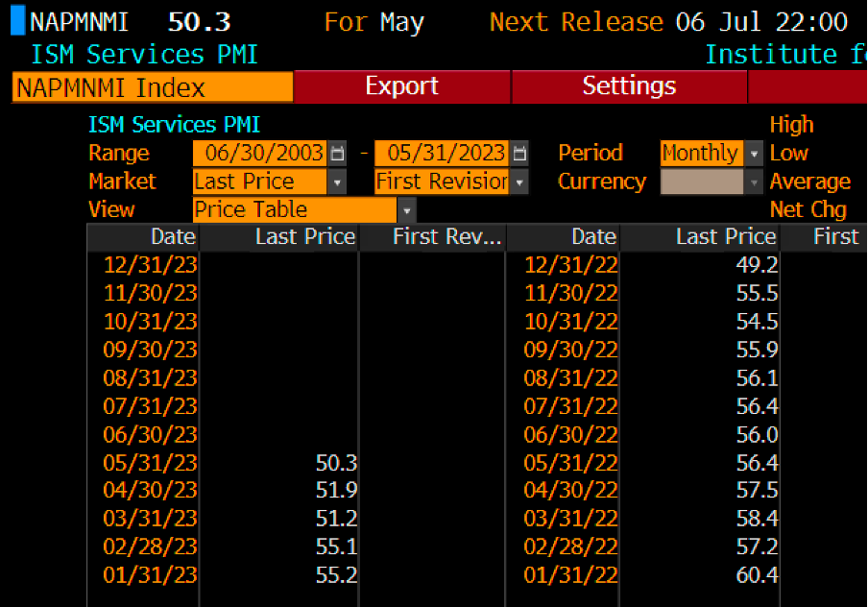868x607 pixels.
Task: Click the 05/31/23 date cell
Action: (151, 462)
